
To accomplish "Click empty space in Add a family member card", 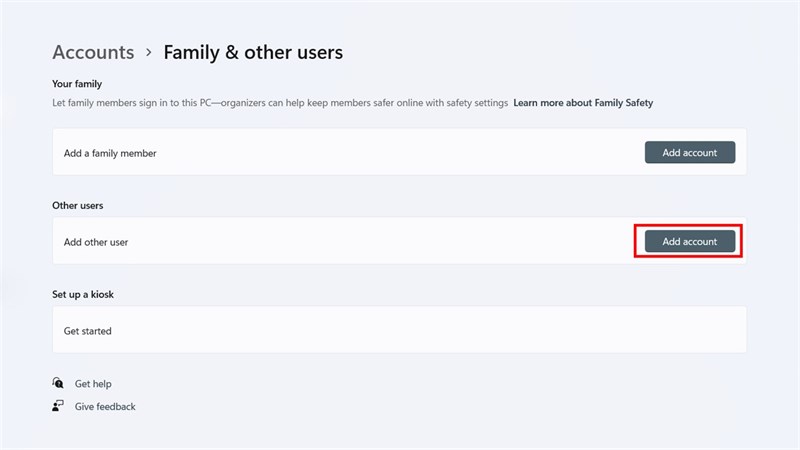I will coord(400,153).
